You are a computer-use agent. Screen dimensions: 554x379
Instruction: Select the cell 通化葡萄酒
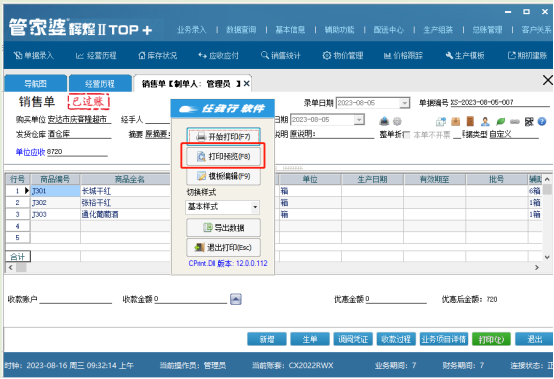click(x=125, y=214)
